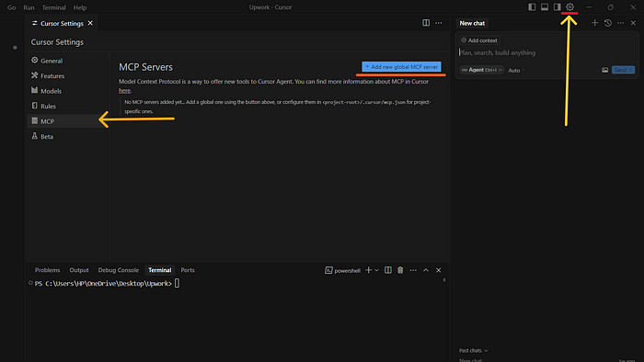Add a new terminal with plus icon

click(368, 270)
